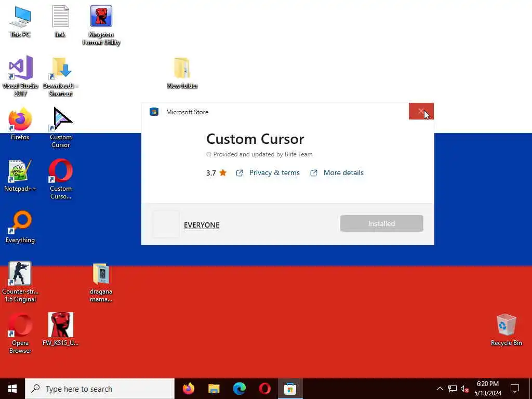Open the New folder icon
Screen dimensions: 532x399
(182, 73)
